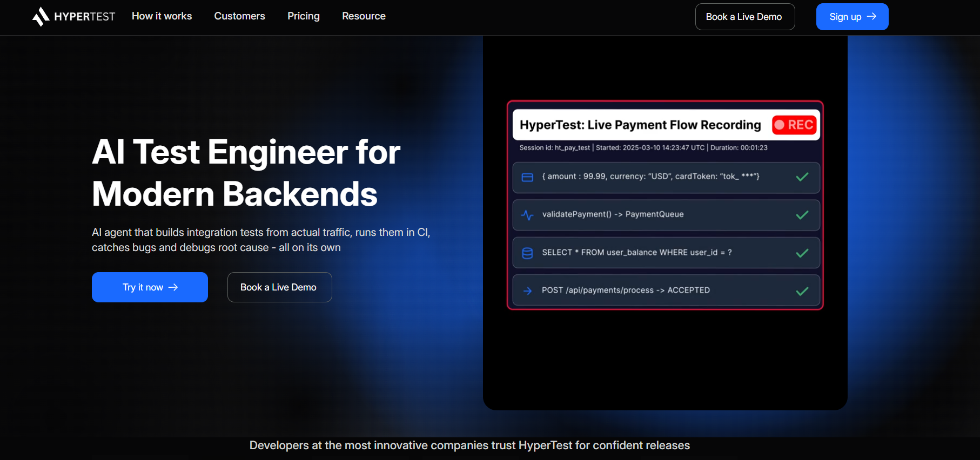
Task: Click the 'AI Test Engineer for Modern Backends' headline
Action: (246, 172)
